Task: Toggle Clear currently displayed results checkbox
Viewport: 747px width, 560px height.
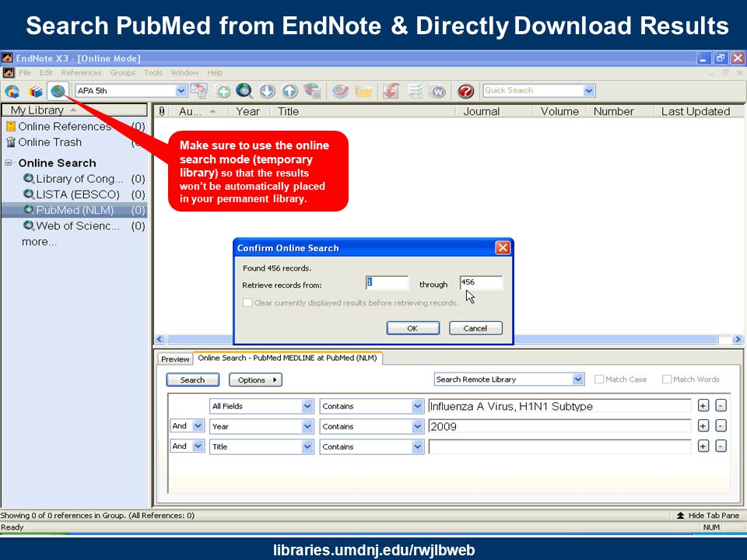Action: [247, 303]
